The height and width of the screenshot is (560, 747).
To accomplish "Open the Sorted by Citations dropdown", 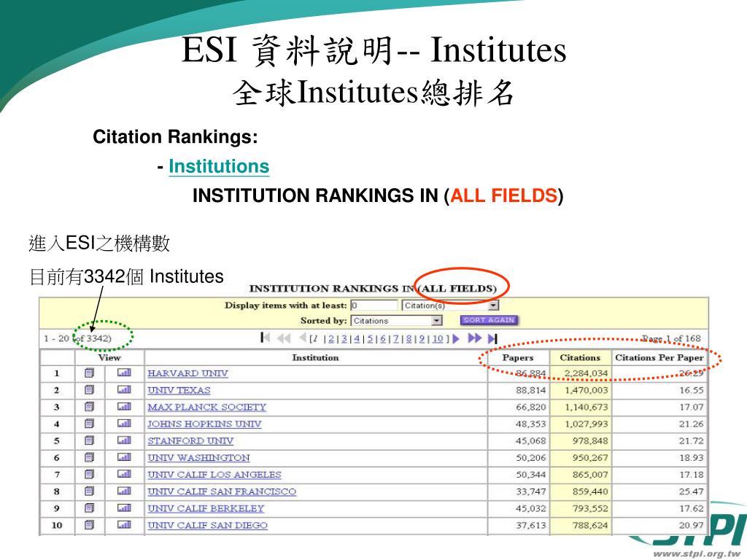I will (x=397, y=321).
